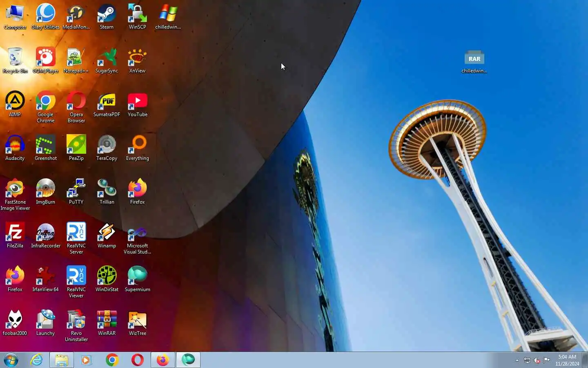Open the Windows Start menu
This screenshot has width=588, height=368.
pyautogui.click(x=11, y=360)
